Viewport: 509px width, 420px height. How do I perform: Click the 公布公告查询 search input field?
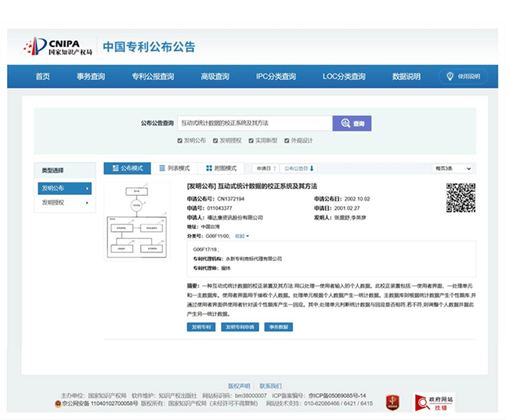pyautogui.click(x=254, y=123)
